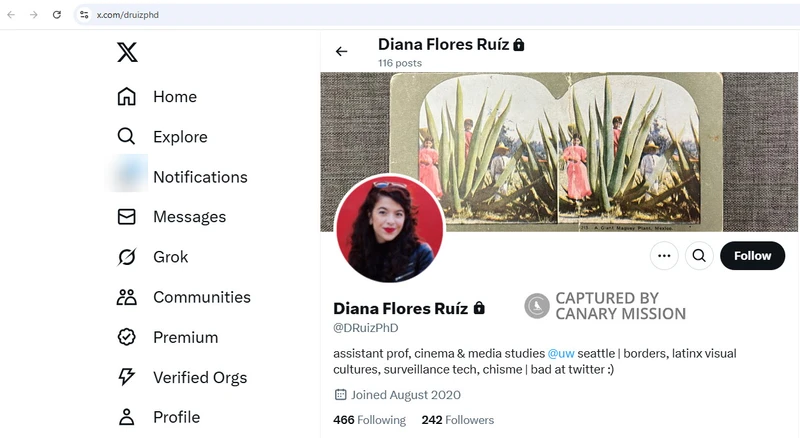
Task: Follow Diana Flores Ruíz
Action: click(x=752, y=256)
